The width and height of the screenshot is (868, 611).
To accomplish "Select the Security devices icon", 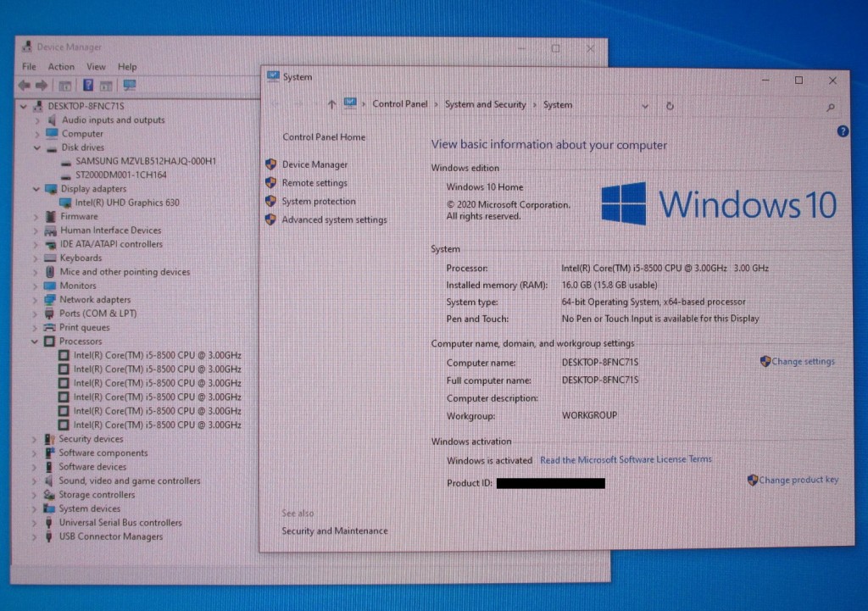I will click(x=49, y=439).
